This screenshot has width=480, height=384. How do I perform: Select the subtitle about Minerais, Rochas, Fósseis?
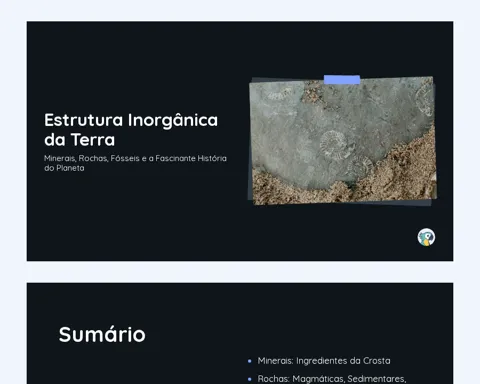[x=135, y=163]
